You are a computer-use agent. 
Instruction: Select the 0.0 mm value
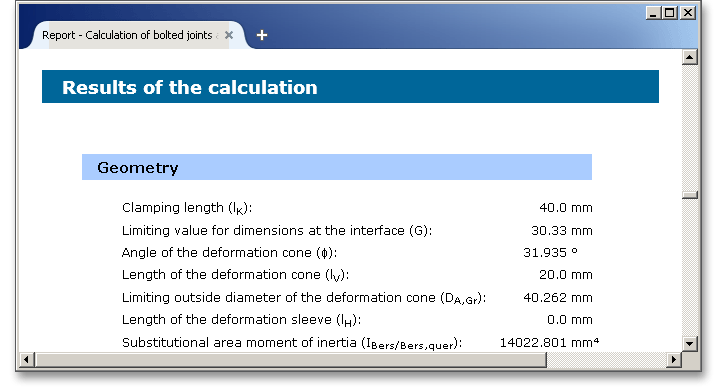coord(570,319)
